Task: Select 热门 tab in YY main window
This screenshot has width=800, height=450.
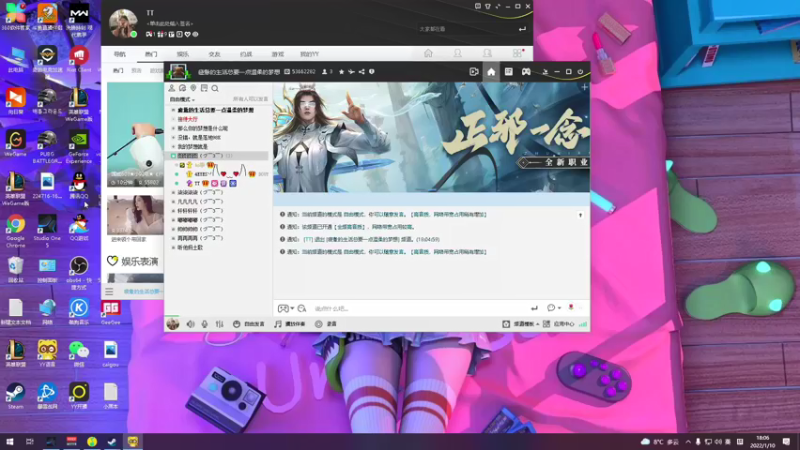Action: 151,54
